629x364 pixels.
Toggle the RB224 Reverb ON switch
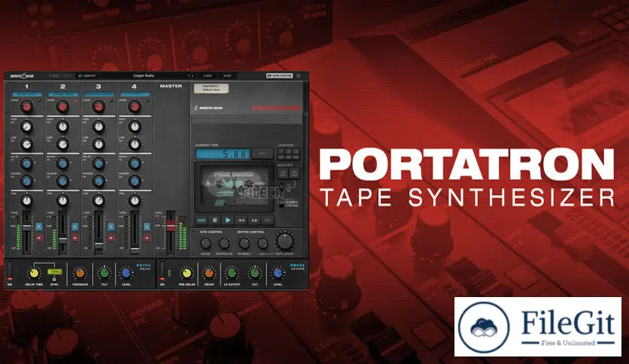click(x=162, y=271)
